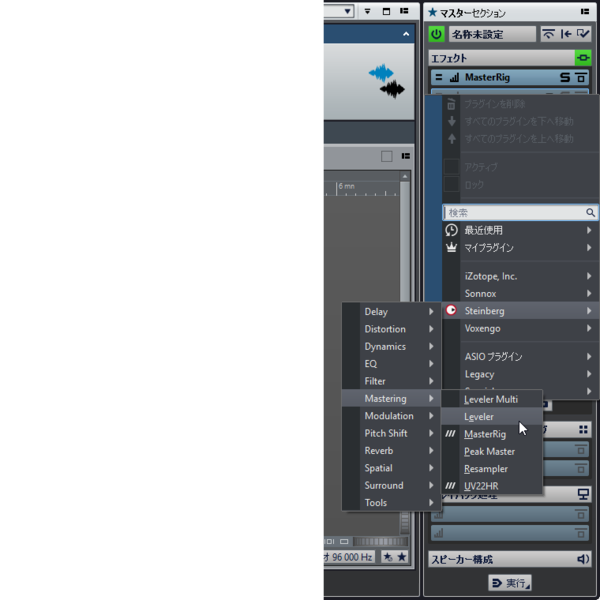Tick the アクティブ checkbox in context menu

click(x=451, y=167)
